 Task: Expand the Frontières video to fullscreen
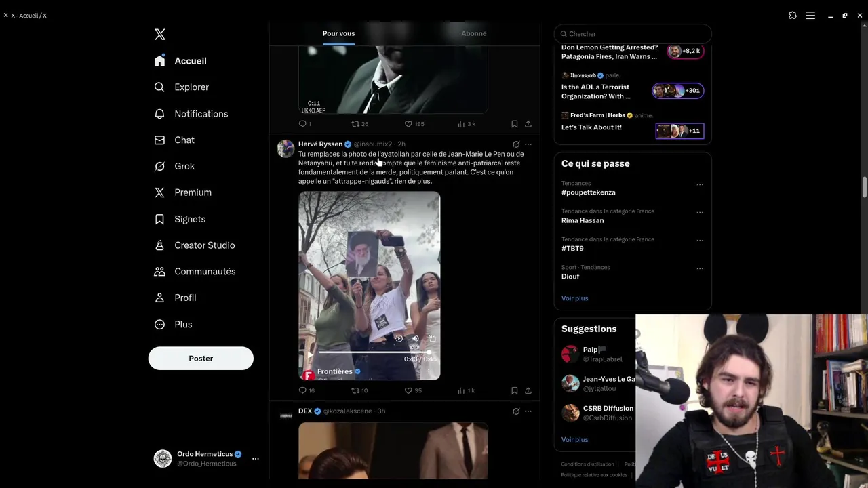pos(432,338)
